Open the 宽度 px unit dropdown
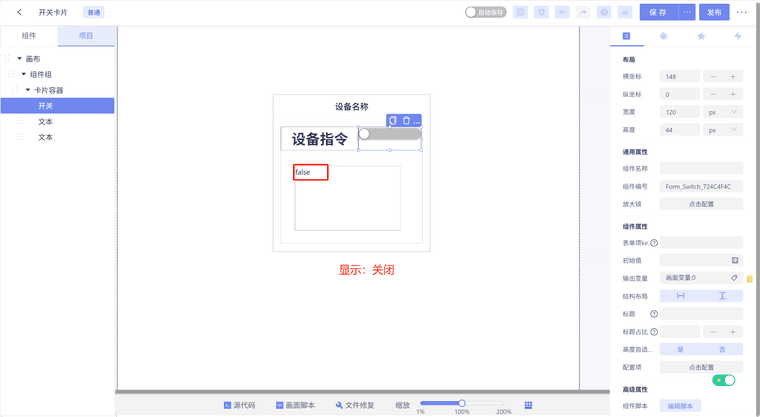The height and width of the screenshot is (417, 760). [723, 112]
